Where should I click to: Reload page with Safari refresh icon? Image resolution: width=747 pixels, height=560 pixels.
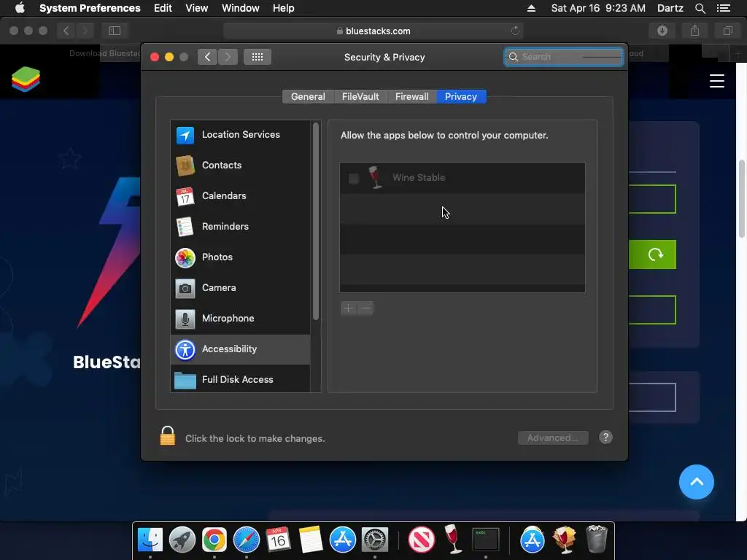pyautogui.click(x=515, y=31)
